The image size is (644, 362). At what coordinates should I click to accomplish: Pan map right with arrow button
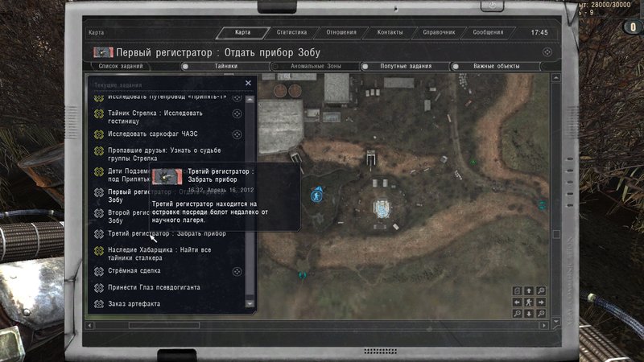(x=540, y=302)
